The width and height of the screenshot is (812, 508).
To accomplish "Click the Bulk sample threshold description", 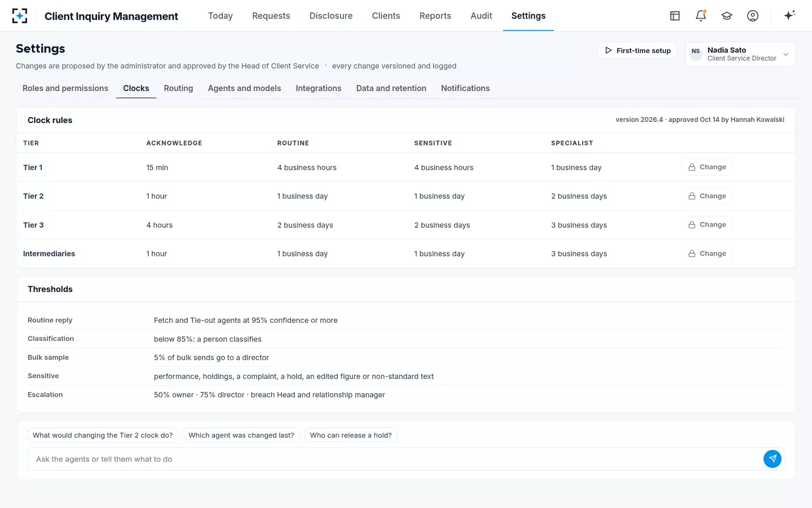I will point(211,358).
